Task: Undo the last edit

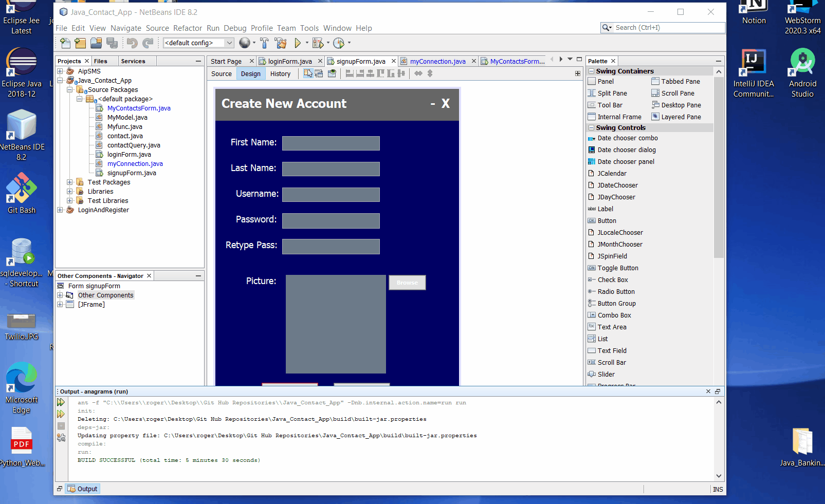Action: click(132, 43)
